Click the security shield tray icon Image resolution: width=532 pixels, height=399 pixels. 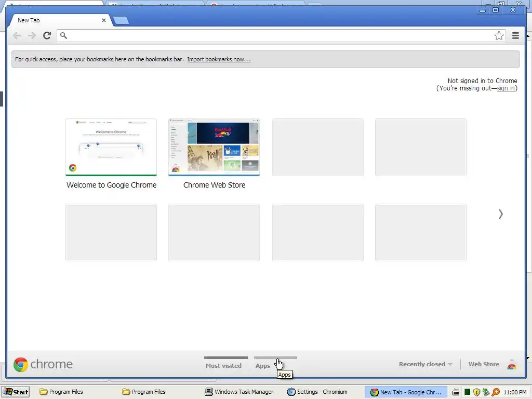(x=476, y=392)
